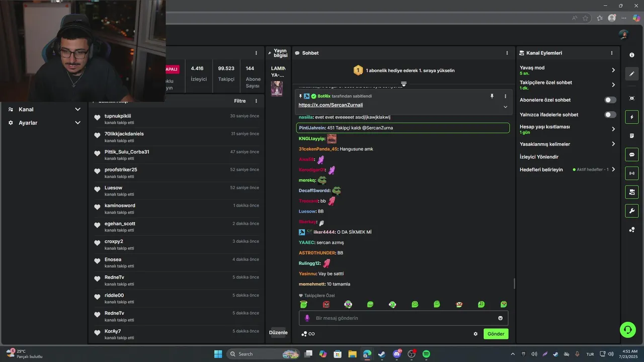Open File Explorer from the taskbar
644x362 pixels.
tap(352, 354)
